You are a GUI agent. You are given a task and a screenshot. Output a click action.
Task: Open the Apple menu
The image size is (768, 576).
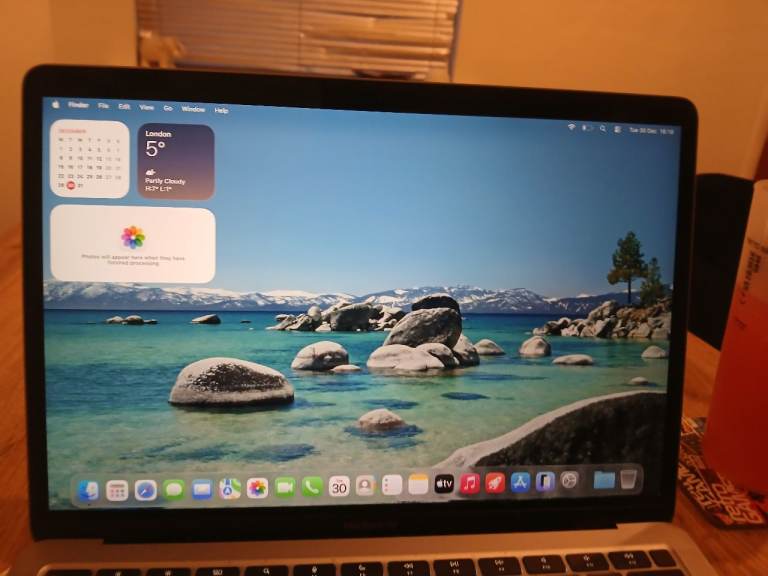[56, 104]
